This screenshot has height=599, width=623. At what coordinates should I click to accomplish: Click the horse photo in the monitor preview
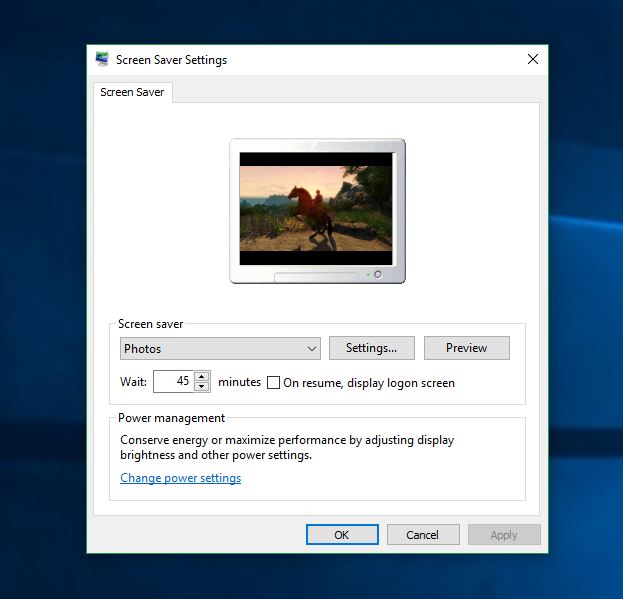(317, 208)
